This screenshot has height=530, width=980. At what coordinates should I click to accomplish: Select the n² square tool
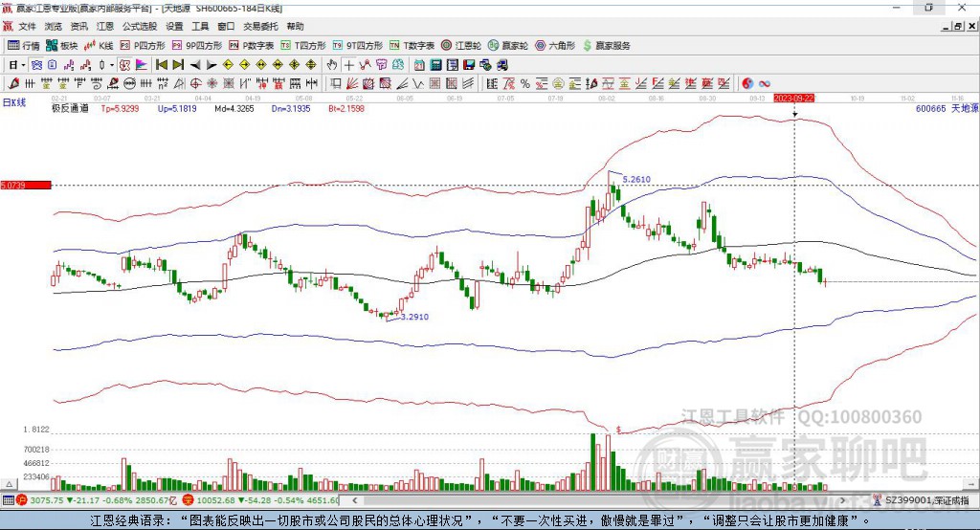pyautogui.click(x=163, y=83)
